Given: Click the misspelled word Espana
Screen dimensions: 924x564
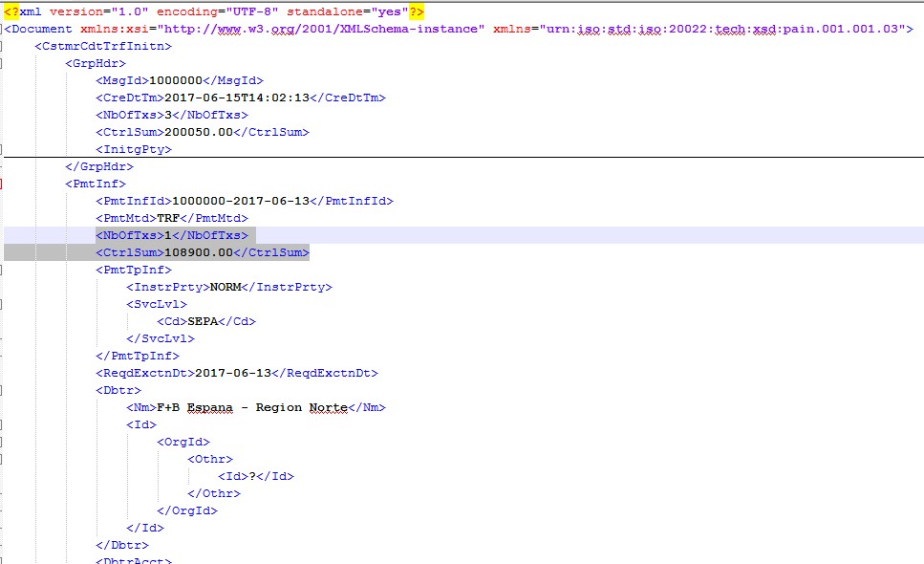Looking at the screenshot, I should pyautogui.click(x=209, y=407).
